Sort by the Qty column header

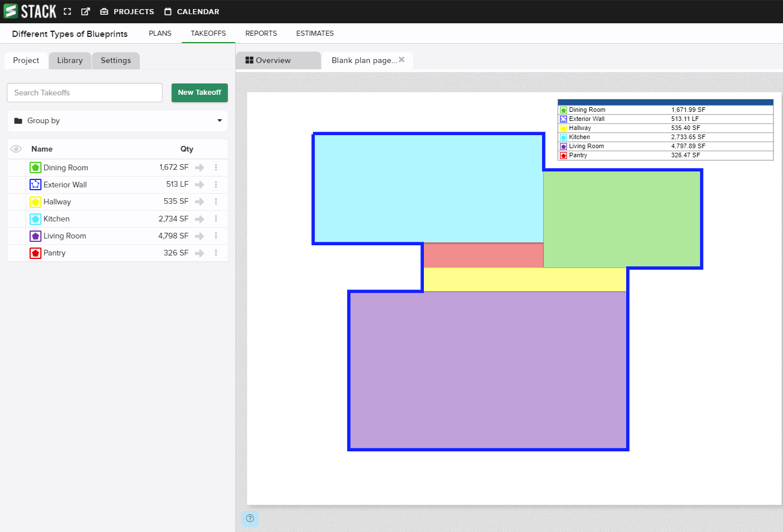(x=187, y=149)
